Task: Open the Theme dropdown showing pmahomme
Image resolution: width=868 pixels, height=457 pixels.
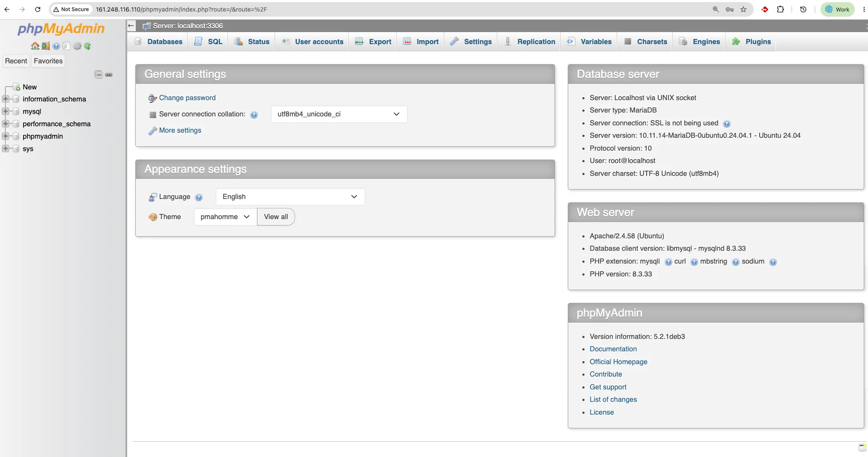Action: pos(225,217)
